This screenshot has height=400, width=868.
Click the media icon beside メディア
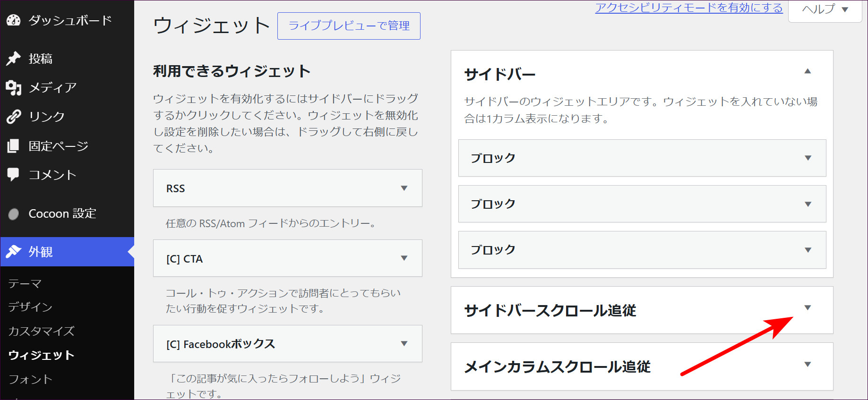(x=14, y=88)
